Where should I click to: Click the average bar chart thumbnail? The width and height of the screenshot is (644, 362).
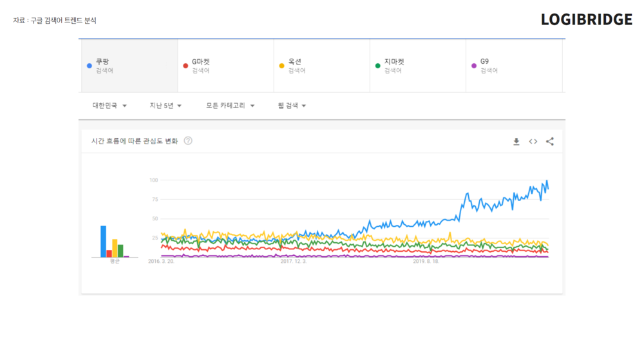(115, 242)
